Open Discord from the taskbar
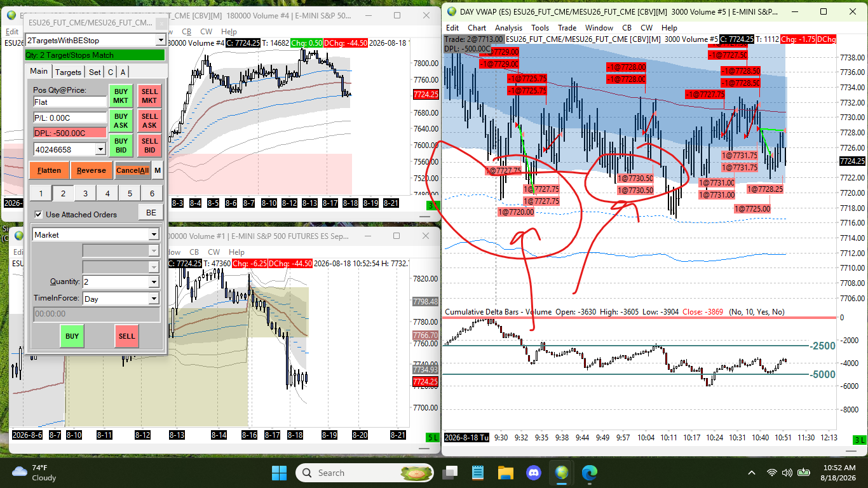 click(x=534, y=473)
